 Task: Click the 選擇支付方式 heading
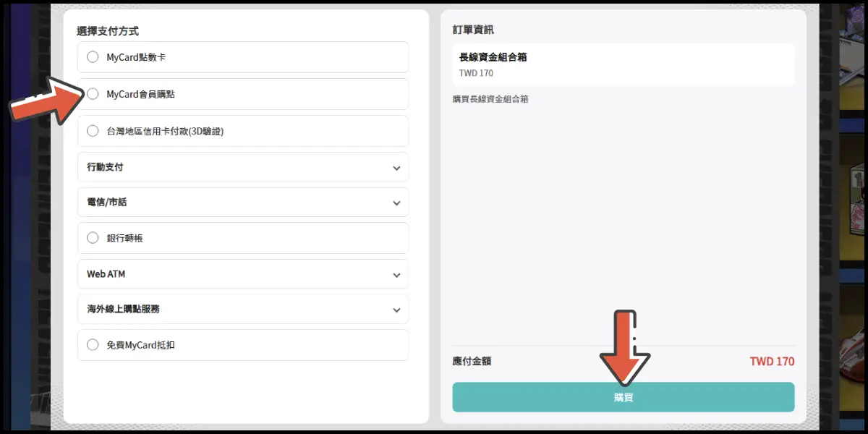pyautogui.click(x=108, y=31)
